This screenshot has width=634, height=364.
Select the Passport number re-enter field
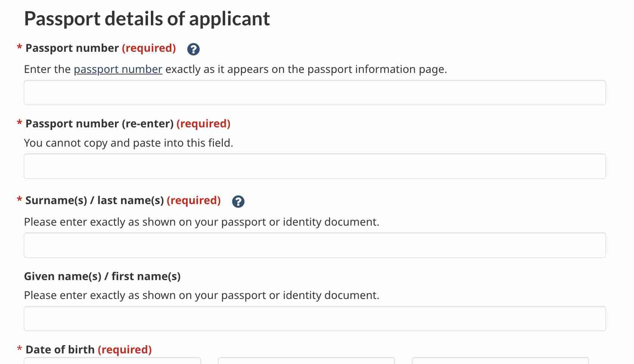click(x=314, y=166)
